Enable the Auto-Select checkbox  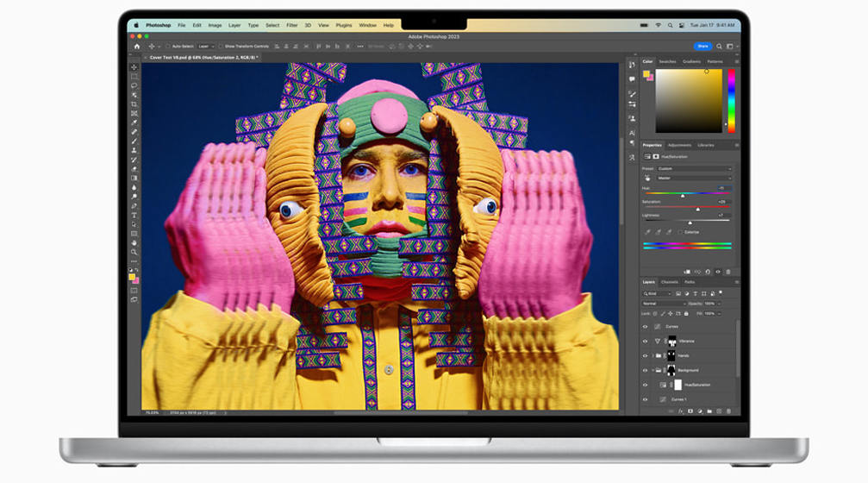coord(168,47)
